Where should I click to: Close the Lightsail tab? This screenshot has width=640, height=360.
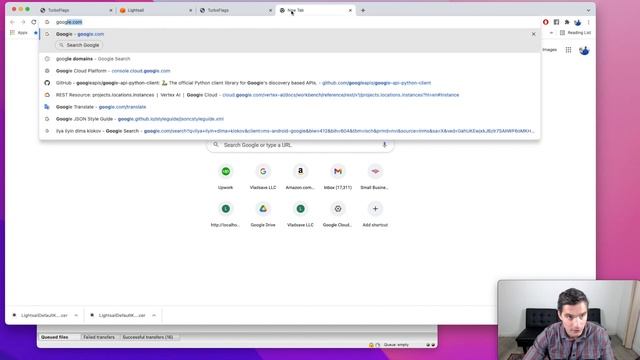pyautogui.click(x=190, y=10)
